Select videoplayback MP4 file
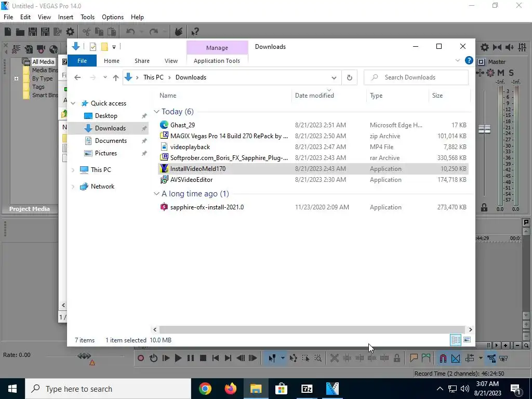Screen dimensions: 532x399 point(313,147)
